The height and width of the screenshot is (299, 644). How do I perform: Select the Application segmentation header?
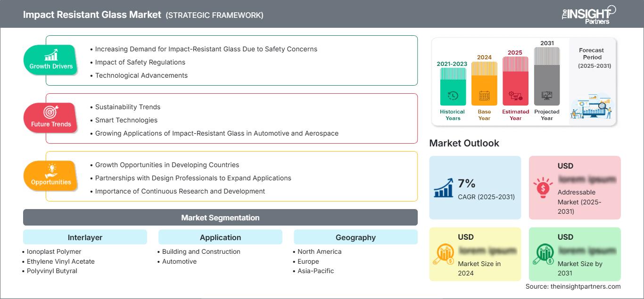(220, 237)
